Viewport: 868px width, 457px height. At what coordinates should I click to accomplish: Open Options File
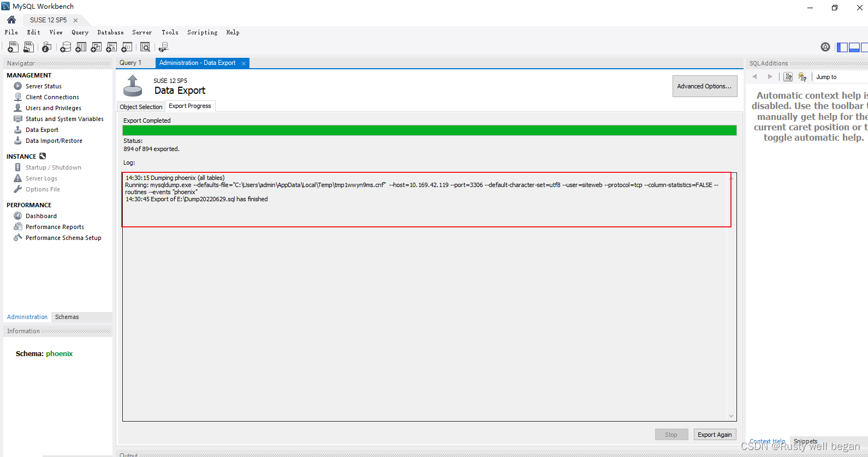(43, 189)
